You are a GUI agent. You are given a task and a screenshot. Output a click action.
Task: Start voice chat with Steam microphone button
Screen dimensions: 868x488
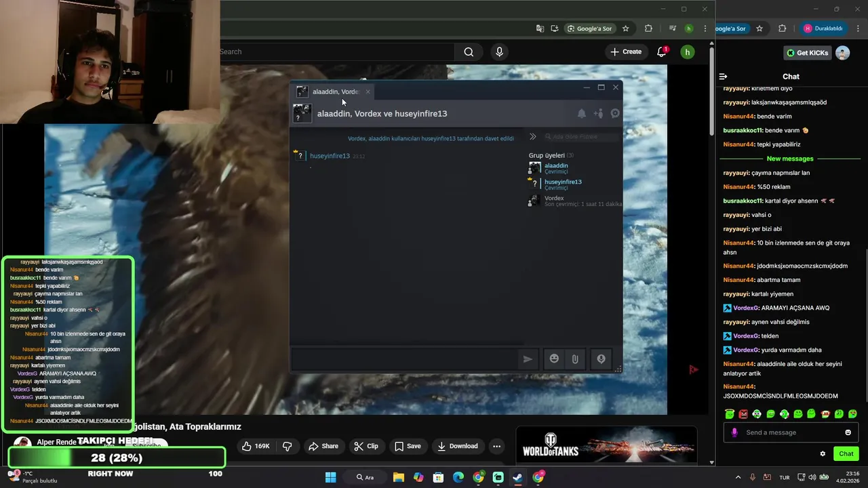pos(601,359)
